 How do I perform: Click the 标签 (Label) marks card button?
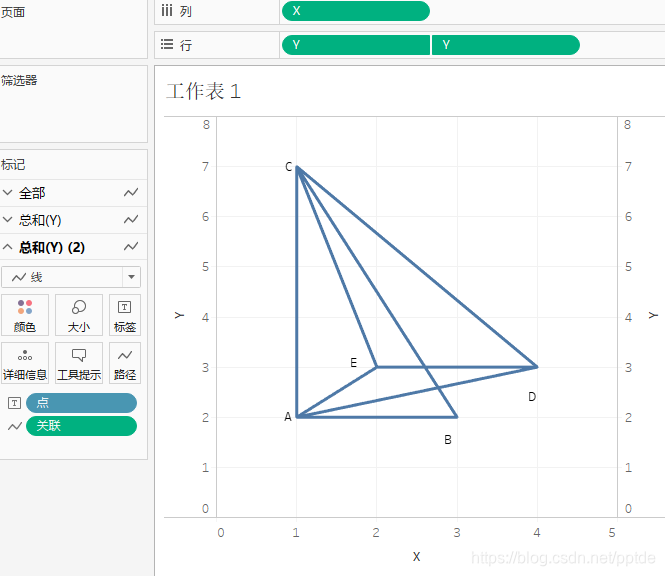(x=125, y=315)
